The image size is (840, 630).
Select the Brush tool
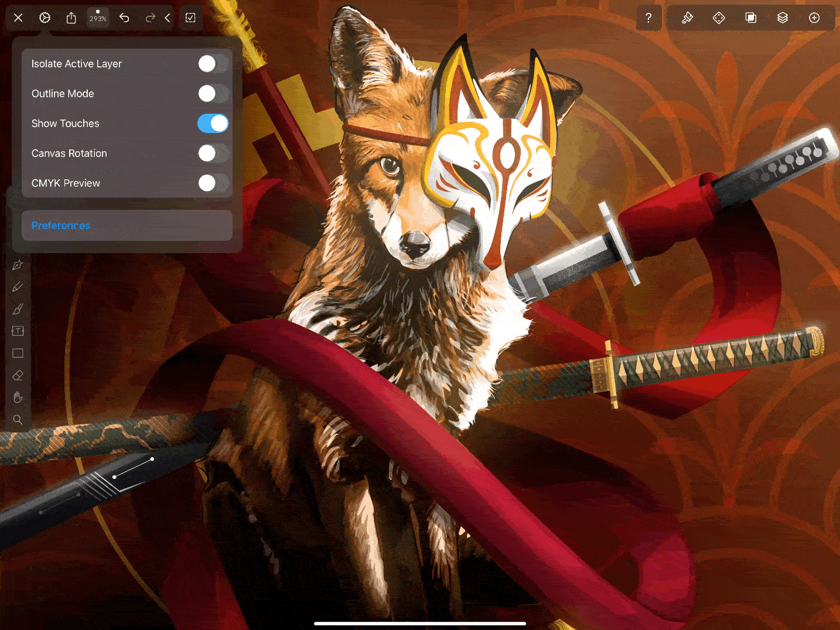point(18,309)
